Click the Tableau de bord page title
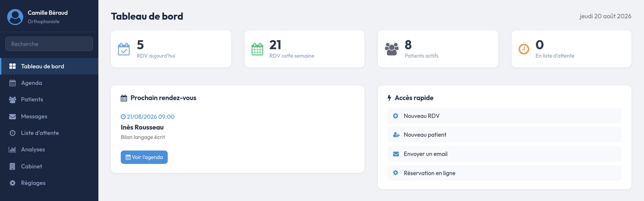The height and width of the screenshot is (201, 644). (147, 16)
